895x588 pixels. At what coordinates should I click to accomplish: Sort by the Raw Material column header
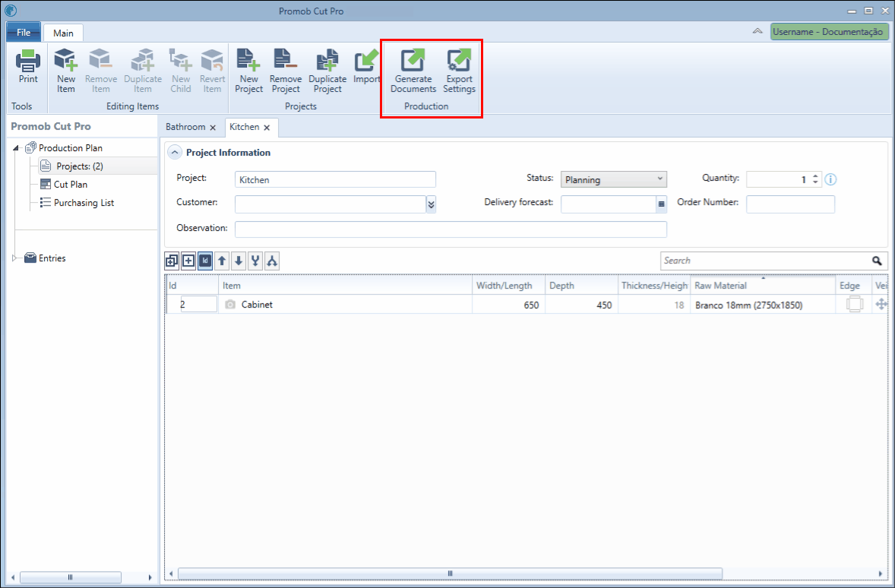click(763, 286)
